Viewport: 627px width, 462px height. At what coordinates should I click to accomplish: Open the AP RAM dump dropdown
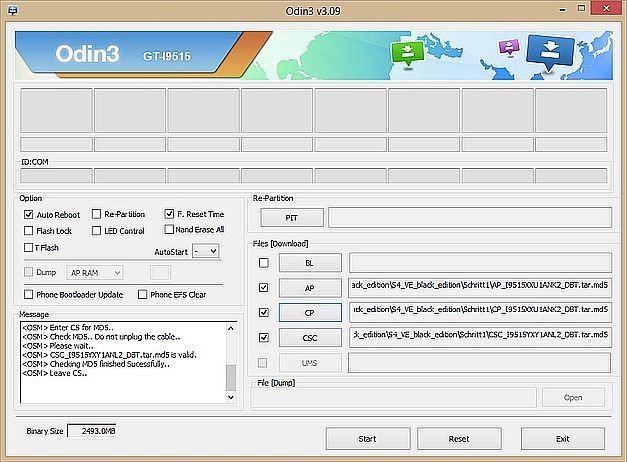[x=95, y=272]
